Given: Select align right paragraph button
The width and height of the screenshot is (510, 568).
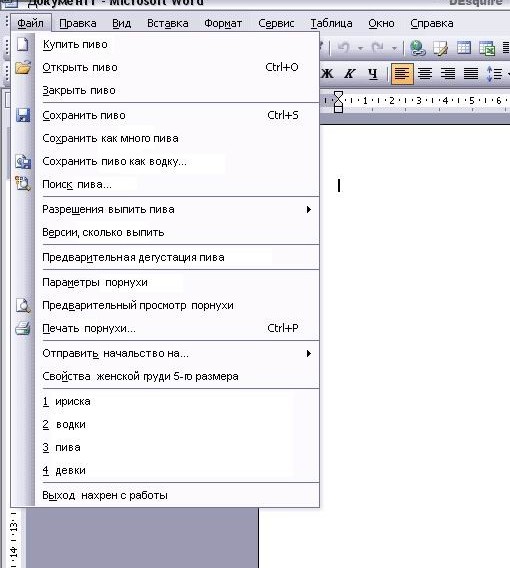Looking at the screenshot, I should (x=448, y=74).
